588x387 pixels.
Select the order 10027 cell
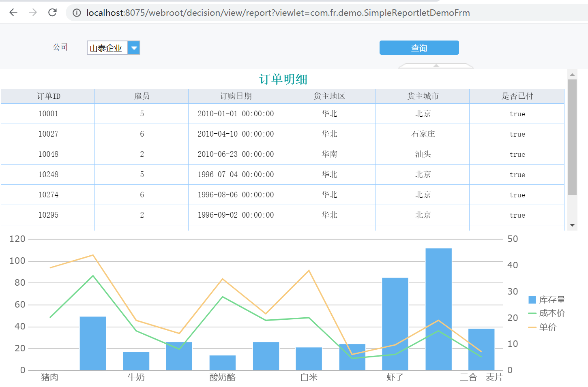pos(48,134)
